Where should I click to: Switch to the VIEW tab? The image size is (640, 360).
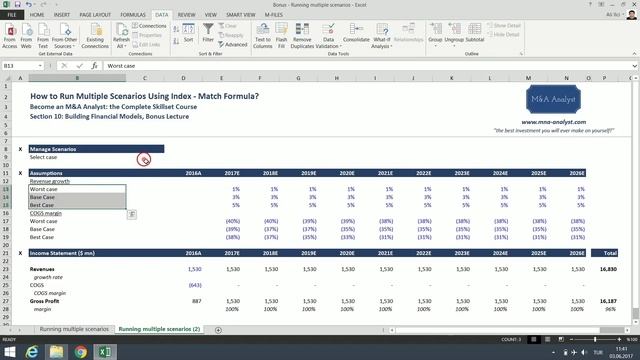click(211, 15)
